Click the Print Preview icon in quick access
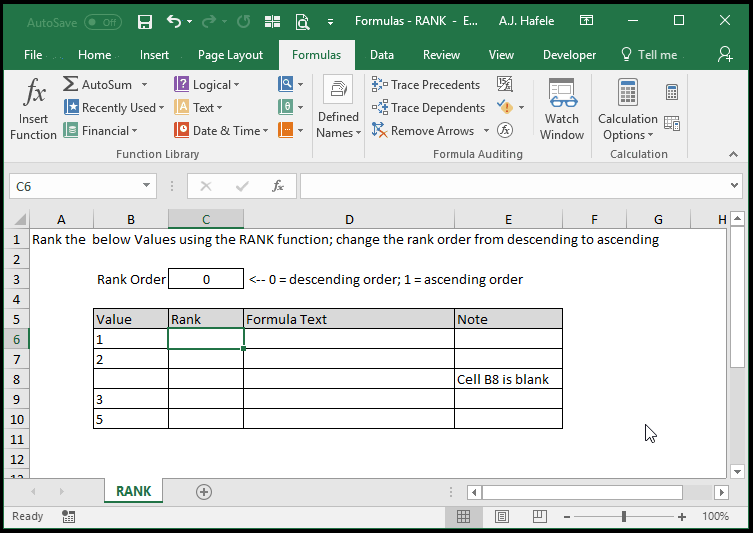The image size is (753, 533). click(303, 22)
